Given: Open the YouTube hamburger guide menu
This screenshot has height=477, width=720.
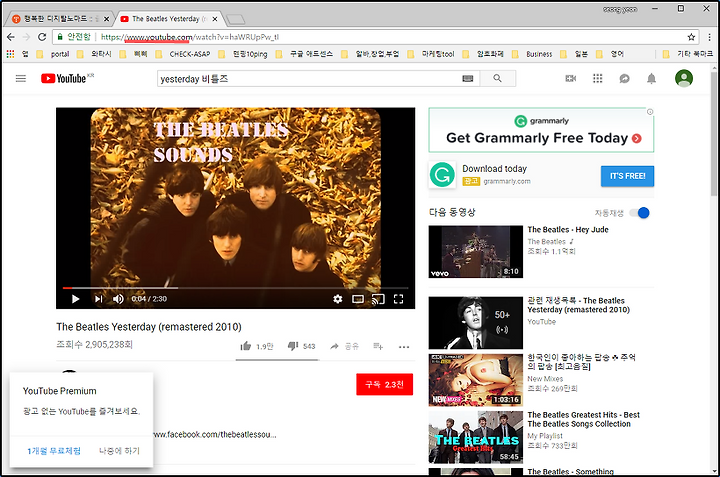Looking at the screenshot, I should [21, 79].
